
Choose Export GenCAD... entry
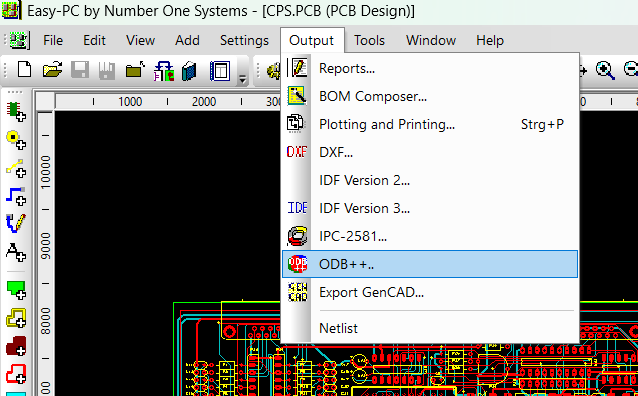coord(430,292)
